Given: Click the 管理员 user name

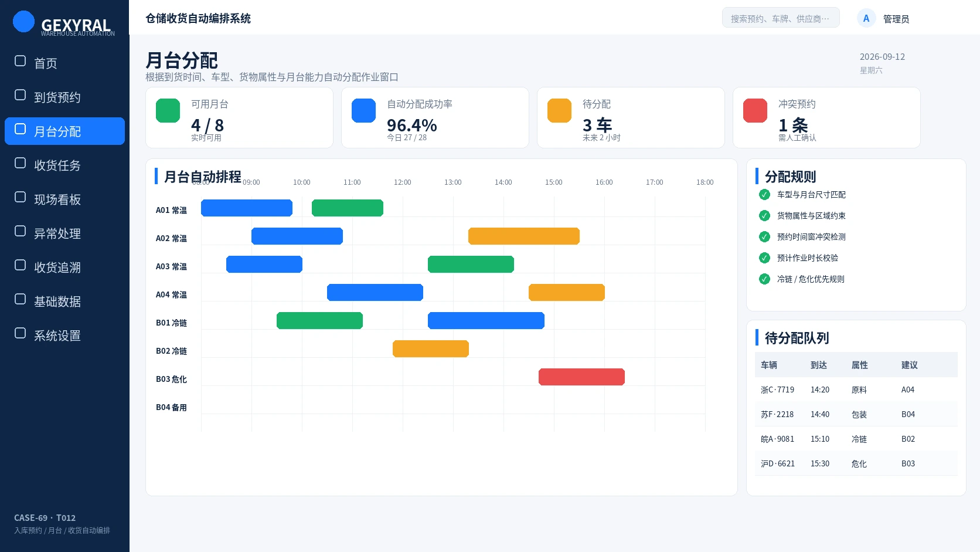Looking at the screenshot, I should pos(896,19).
